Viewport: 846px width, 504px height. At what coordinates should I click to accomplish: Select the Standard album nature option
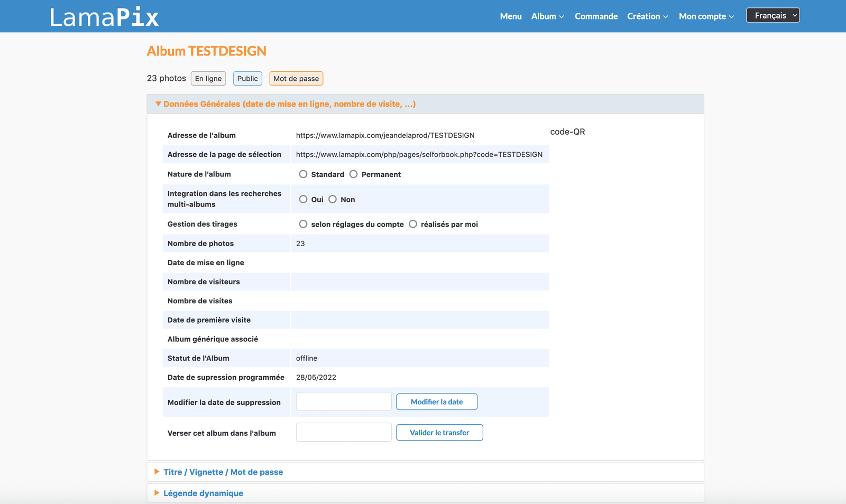pyautogui.click(x=303, y=174)
